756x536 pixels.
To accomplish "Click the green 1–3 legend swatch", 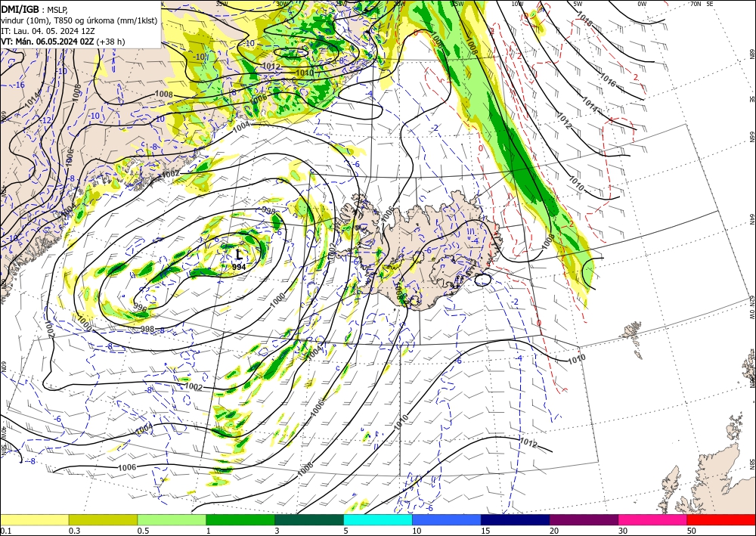I will (x=240, y=519).
